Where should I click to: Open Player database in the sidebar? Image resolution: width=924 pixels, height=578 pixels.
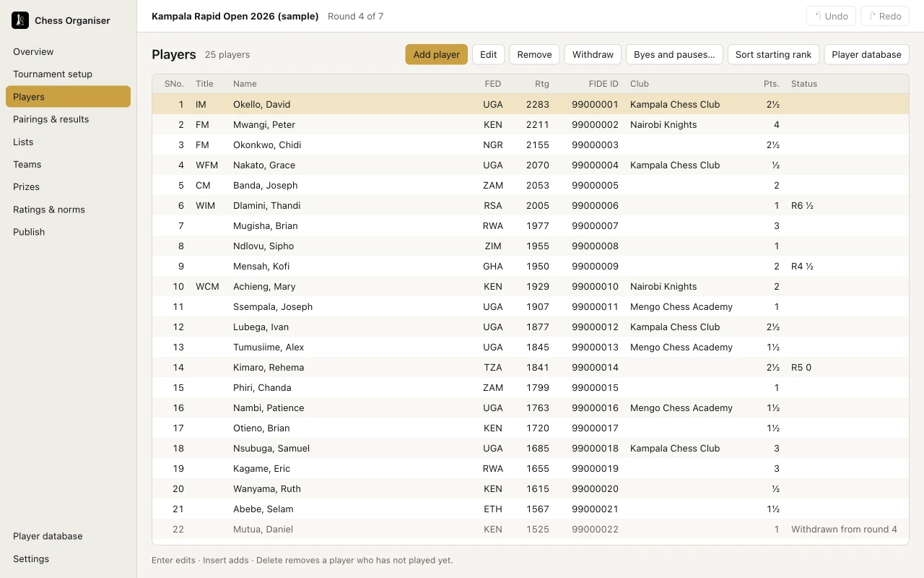point(68,536)
